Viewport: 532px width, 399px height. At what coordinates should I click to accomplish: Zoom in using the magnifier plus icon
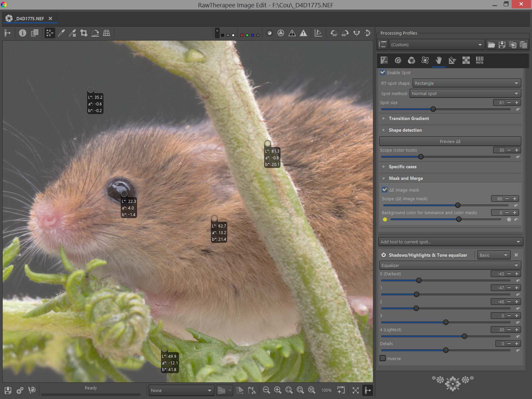(277, 390)
